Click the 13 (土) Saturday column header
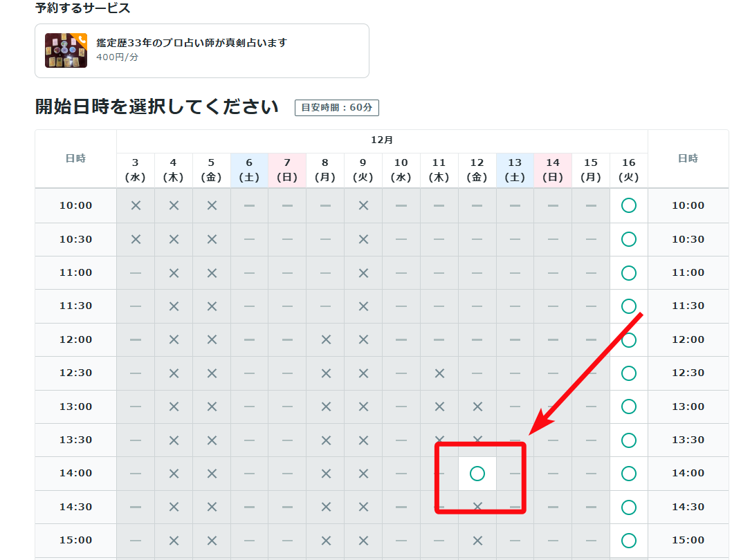 point(515,170)
